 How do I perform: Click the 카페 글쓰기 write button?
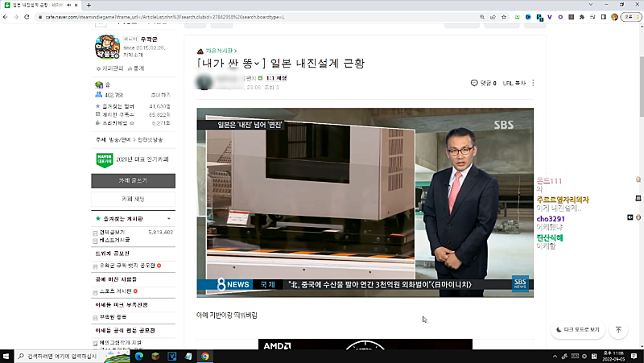(x=133, y=181)
